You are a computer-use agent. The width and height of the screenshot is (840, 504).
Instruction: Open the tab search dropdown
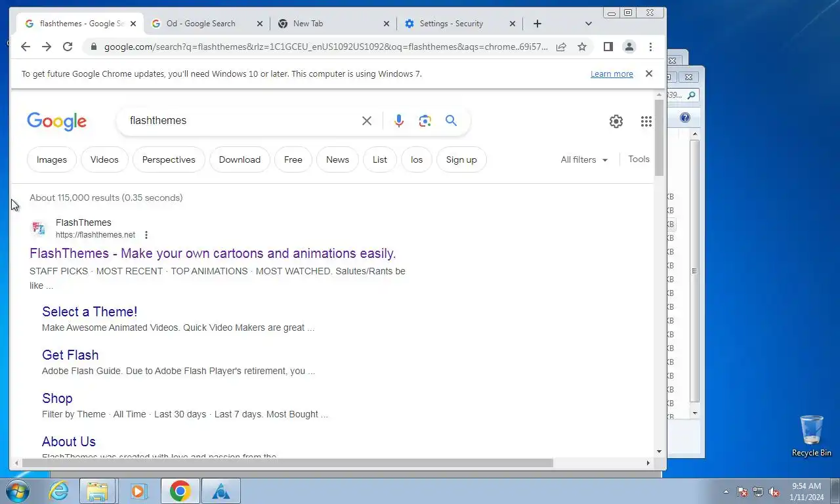tap(588, 24)
